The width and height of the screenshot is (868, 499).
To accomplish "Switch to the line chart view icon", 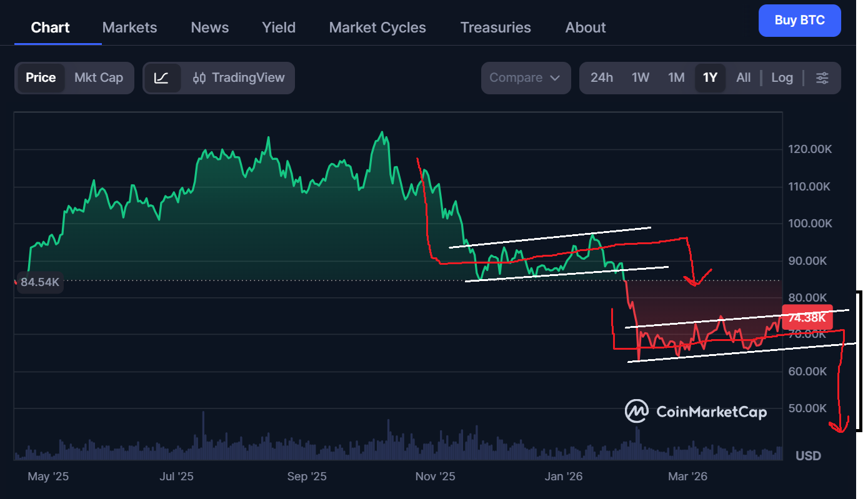I will pos(162,78).
